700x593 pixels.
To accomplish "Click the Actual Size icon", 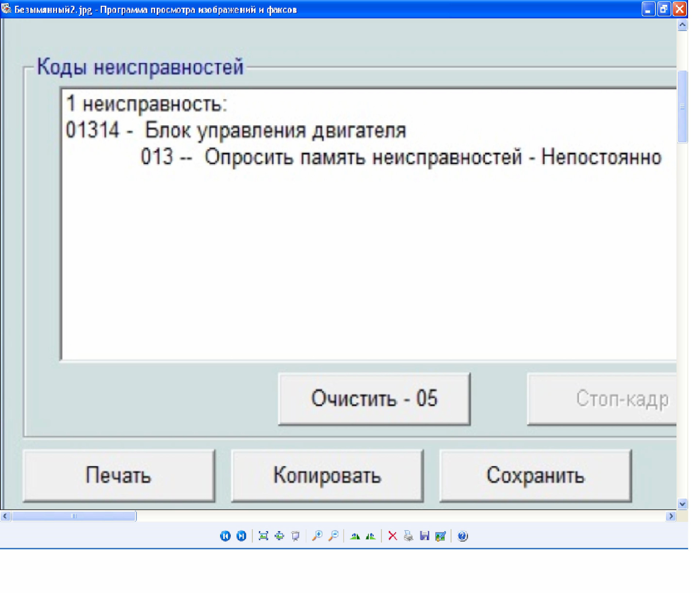I will [279, 536].
